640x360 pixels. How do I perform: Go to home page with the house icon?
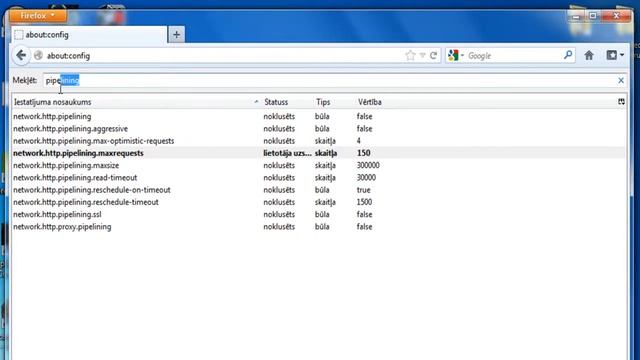(589, 55)
